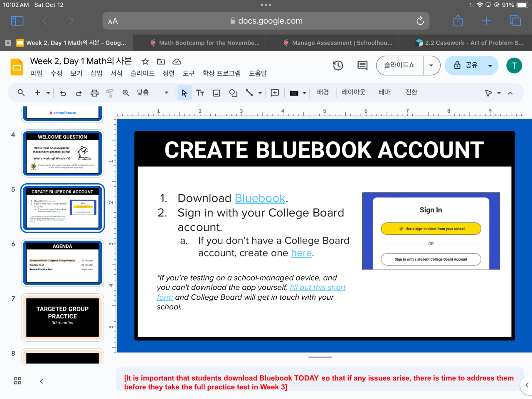This screenshot has height=399, width=532.
Task: Insert an image
Action: point(217,93)
